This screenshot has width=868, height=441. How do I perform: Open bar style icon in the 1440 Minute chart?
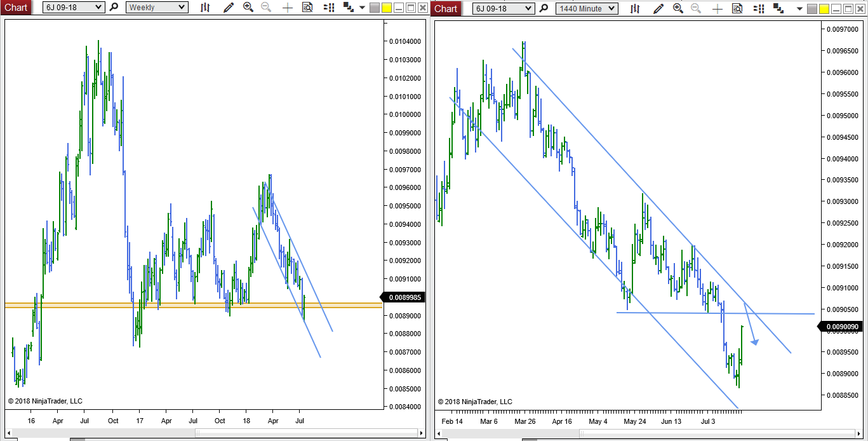pyautogui.click(x=635, y=8)
